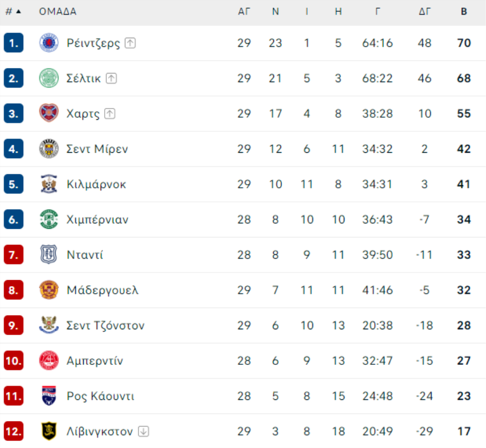
Task: Click the Hibernian club crest
Action: click(49, 219)
